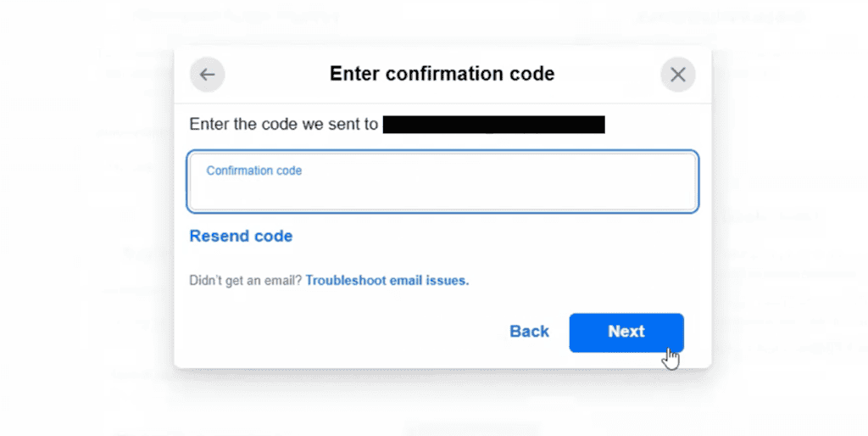Viewport: 868px width, 436px height.
Task: Dismiss the dialog using the round X icon
Action: click(x=677, y=75)
